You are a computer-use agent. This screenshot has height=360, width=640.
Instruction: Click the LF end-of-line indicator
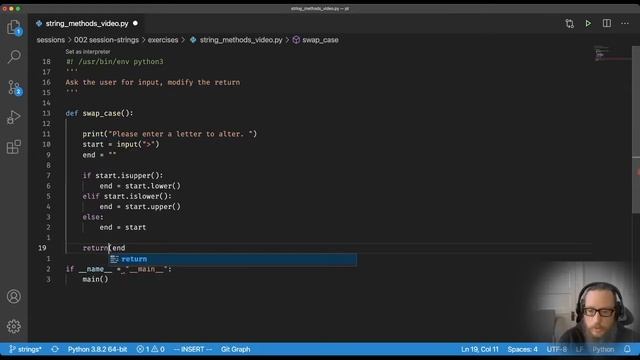[x=580, y=349]
